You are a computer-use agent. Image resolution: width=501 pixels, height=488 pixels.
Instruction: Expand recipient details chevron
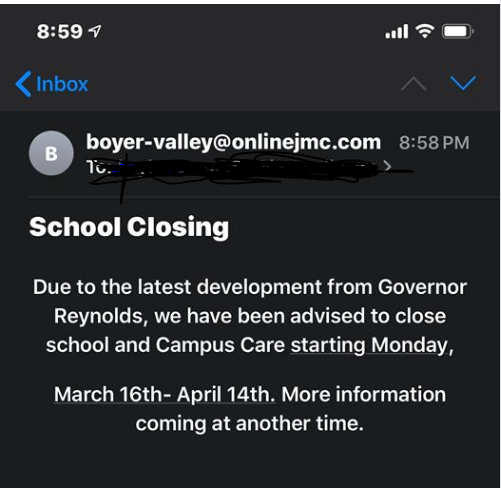click(x=387, y=166)
